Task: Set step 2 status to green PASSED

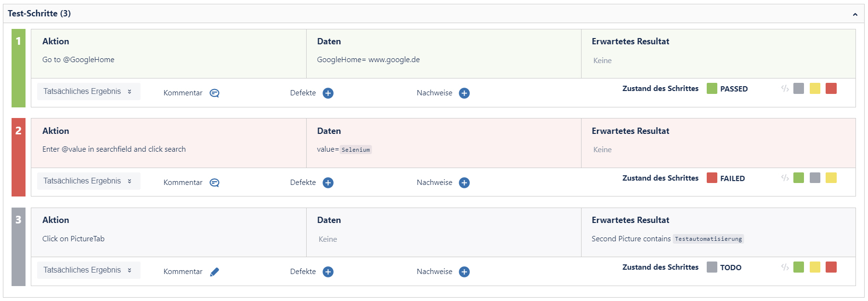Action: click(798, 177)
